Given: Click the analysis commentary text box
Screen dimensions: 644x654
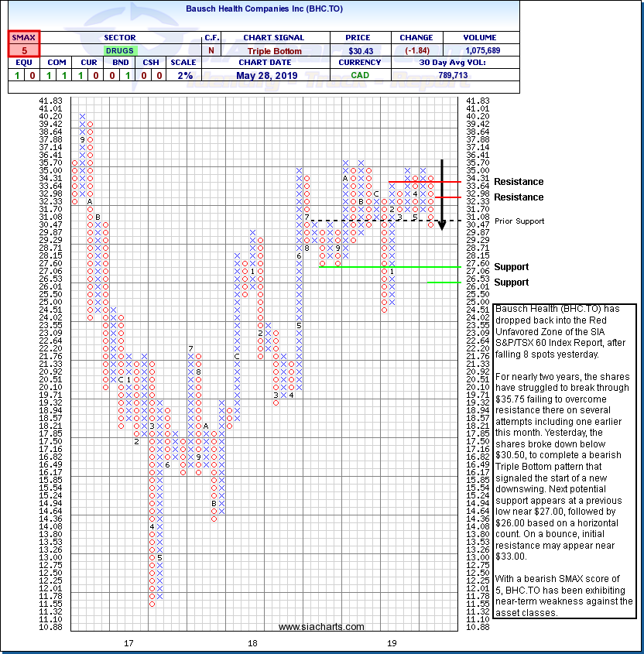Looking at the screenshot, I should coord(563,461).
